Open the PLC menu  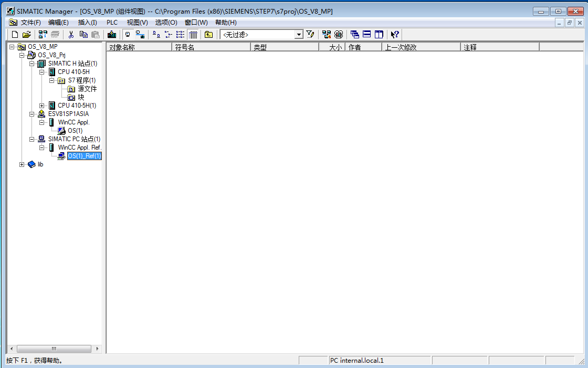click(x=112, y=23)
